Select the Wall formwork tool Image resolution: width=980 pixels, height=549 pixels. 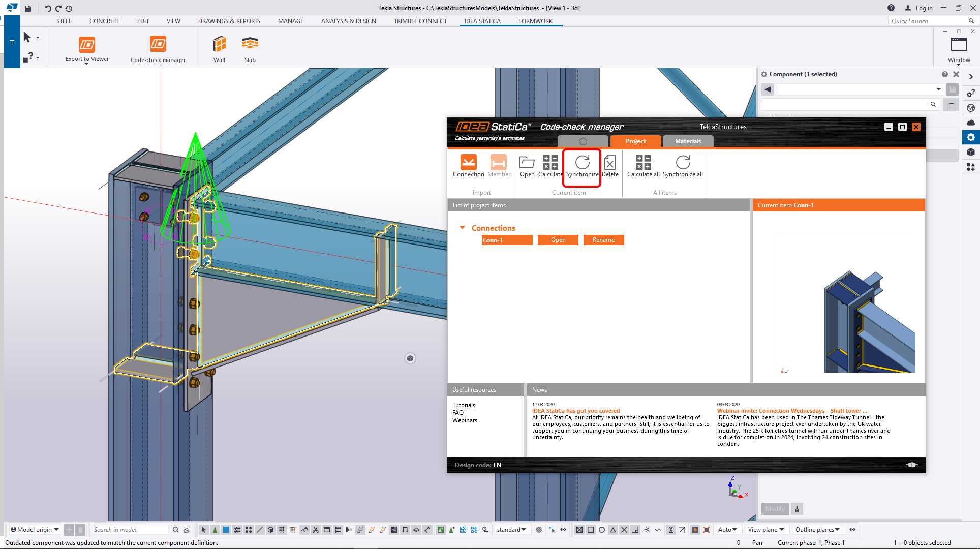coord(219,45)
